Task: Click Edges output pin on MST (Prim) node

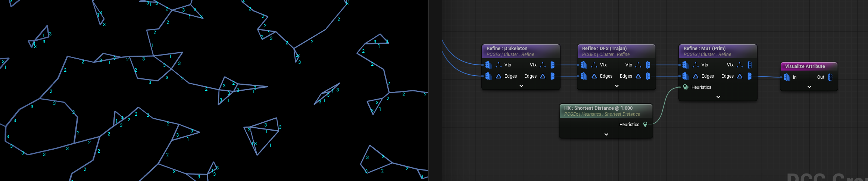Action: (750, 76)
